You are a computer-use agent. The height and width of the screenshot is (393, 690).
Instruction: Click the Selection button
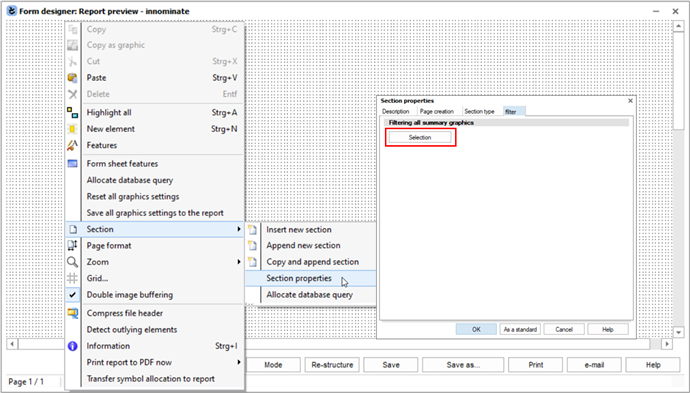pyautogui.click(x=420, y=137)
